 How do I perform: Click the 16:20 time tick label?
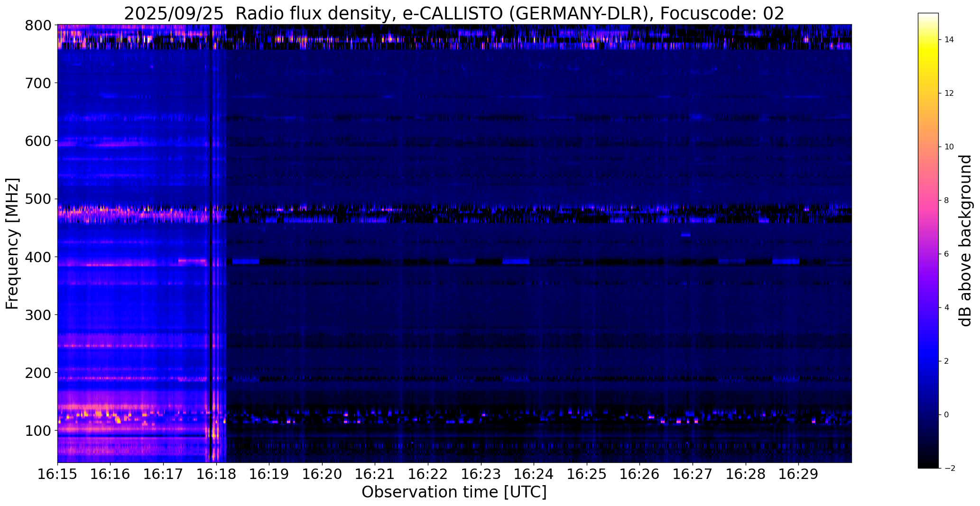(x=322, y=474)
